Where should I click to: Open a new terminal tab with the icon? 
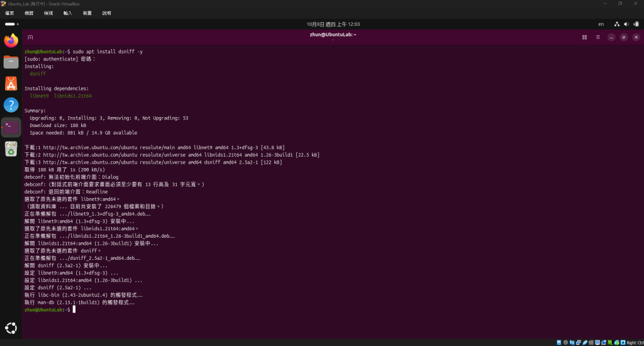[x=30, y=37]
